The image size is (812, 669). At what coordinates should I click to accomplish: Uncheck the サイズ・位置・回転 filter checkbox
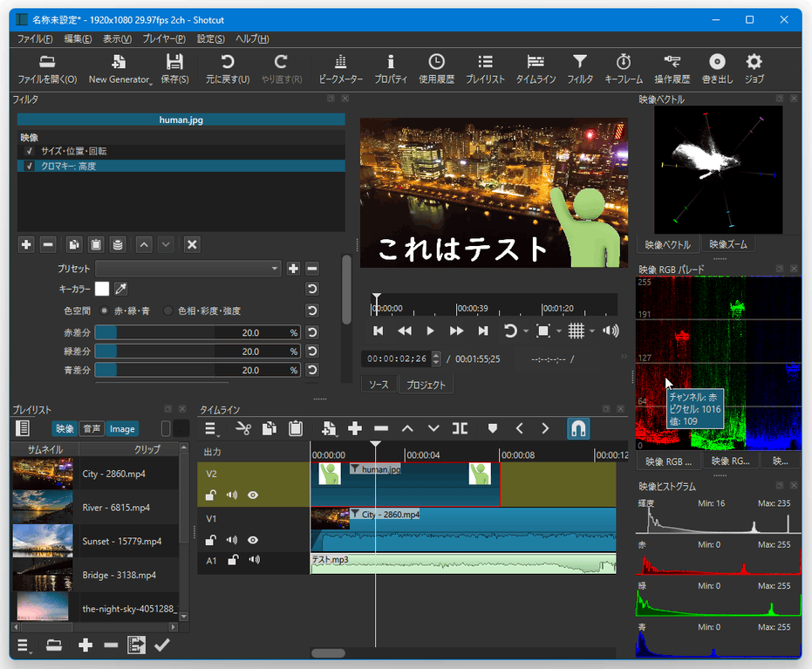[30, 151]
